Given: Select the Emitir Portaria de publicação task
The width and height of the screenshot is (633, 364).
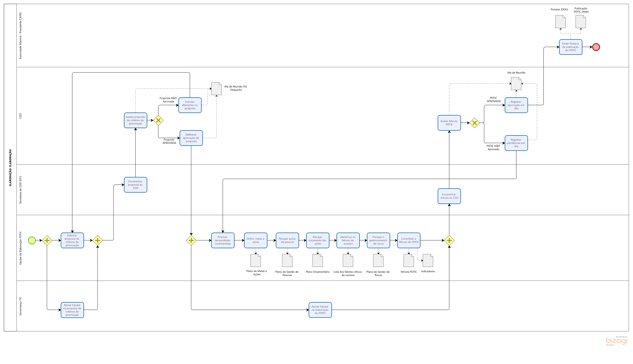Looking at the screenshot, I should pos(571,47).
